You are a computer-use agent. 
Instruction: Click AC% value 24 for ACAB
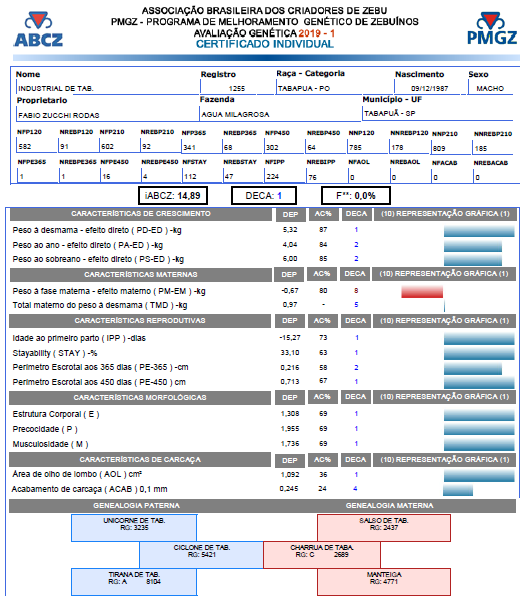322,488
